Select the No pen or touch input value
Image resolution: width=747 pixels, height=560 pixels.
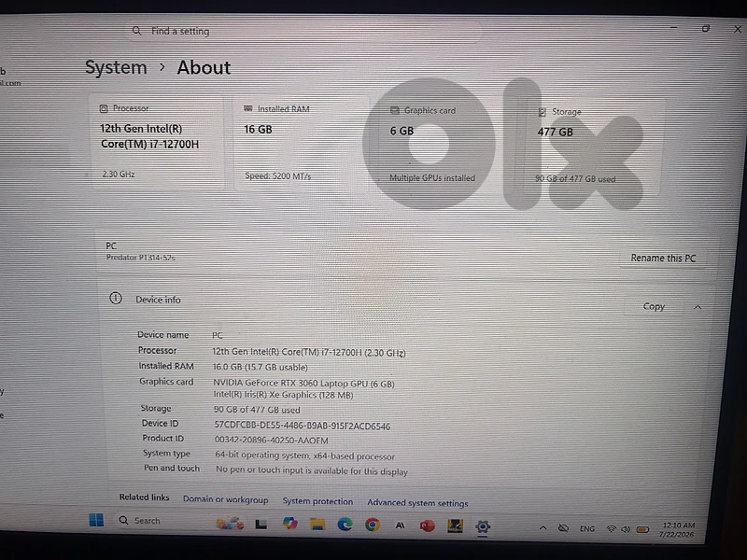tap(312, 470)
